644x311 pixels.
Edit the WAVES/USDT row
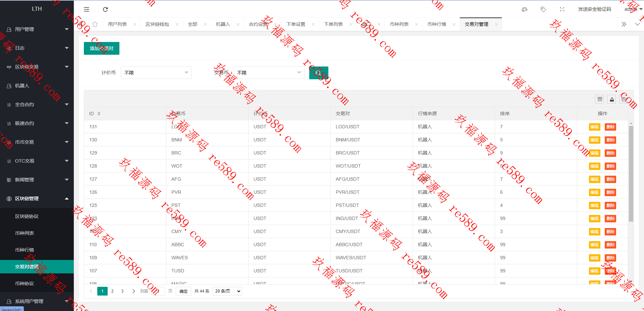coord(594,258)
